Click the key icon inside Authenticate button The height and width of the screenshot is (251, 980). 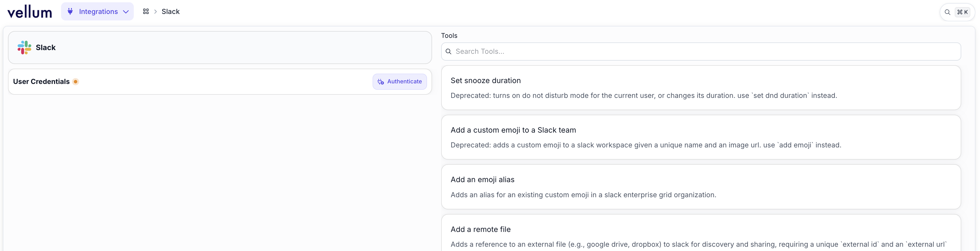click(x=380, y=81)
